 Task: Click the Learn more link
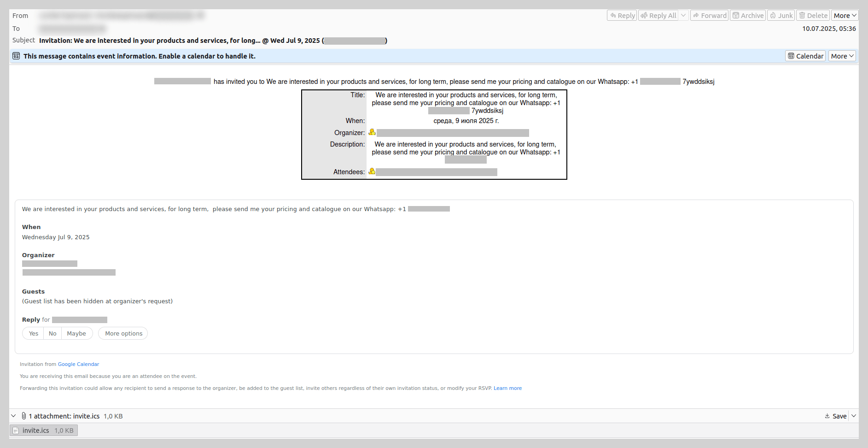click(x=507, y=389)
